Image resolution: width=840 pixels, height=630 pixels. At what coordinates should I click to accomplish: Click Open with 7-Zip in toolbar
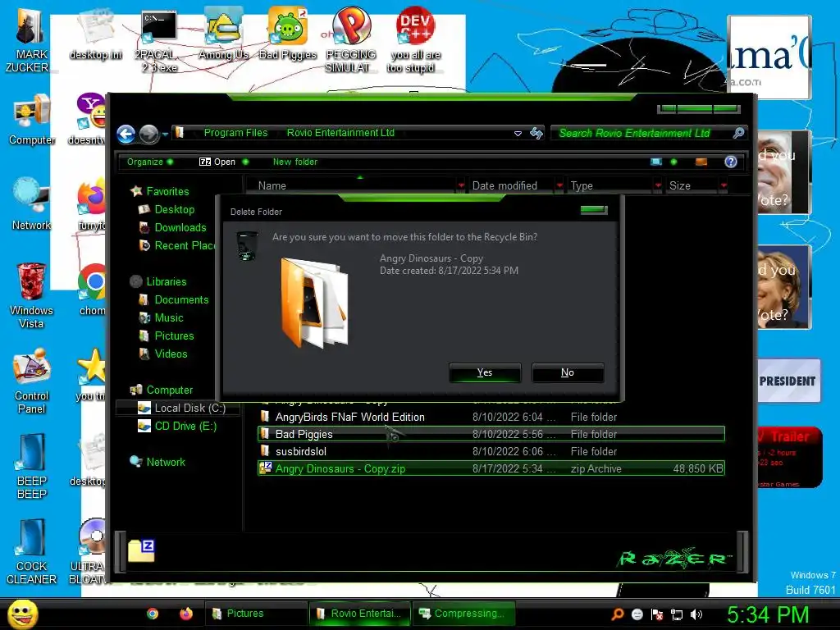pos(217,162)
